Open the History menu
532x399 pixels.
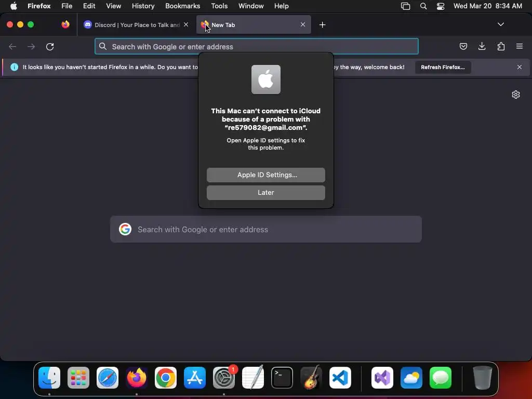click(x=143, y=6)
